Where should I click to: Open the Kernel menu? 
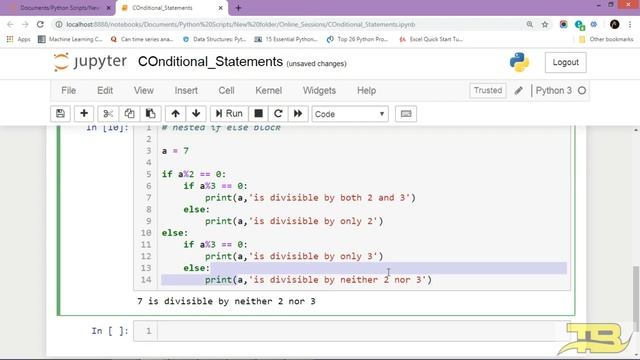point(269,91)
